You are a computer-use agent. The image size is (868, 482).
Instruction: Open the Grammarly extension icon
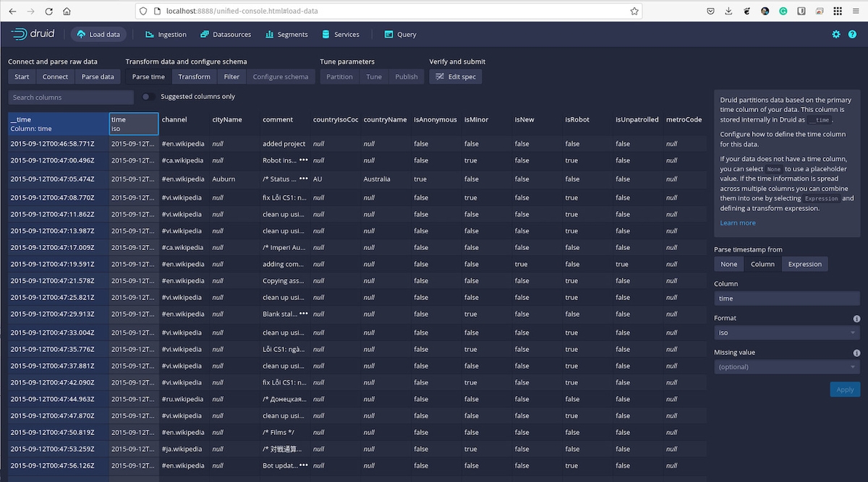pos(783,11)
